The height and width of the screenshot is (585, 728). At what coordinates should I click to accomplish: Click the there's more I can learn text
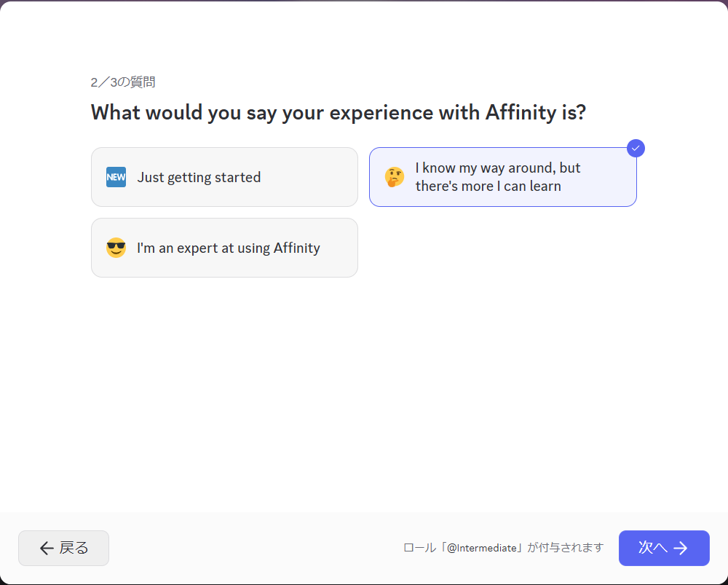point(488,186)
